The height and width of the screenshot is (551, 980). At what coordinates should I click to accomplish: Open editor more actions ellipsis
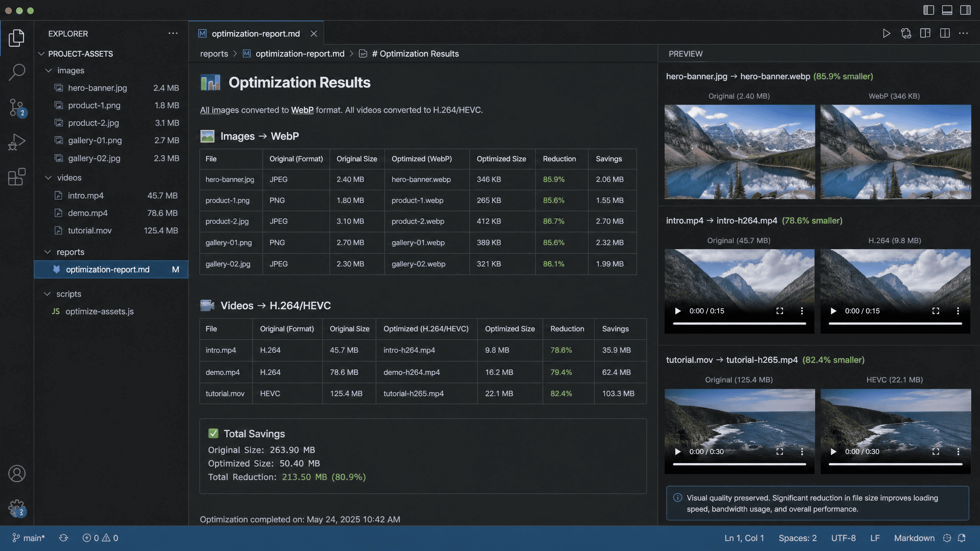coord(964,33)
